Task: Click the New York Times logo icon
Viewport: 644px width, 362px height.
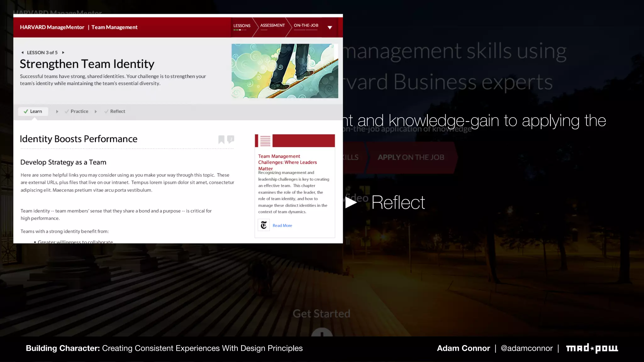Action: [x=264, y=225]
